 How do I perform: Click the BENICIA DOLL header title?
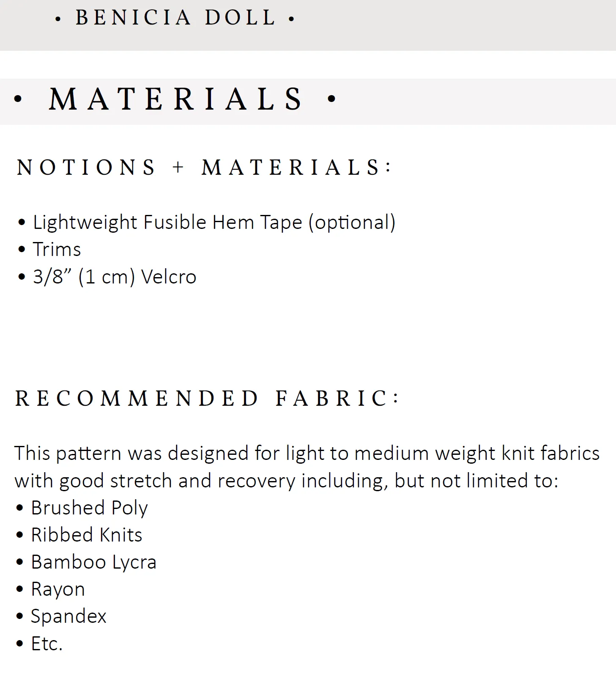pyautogui.click(x=175, y=18)
